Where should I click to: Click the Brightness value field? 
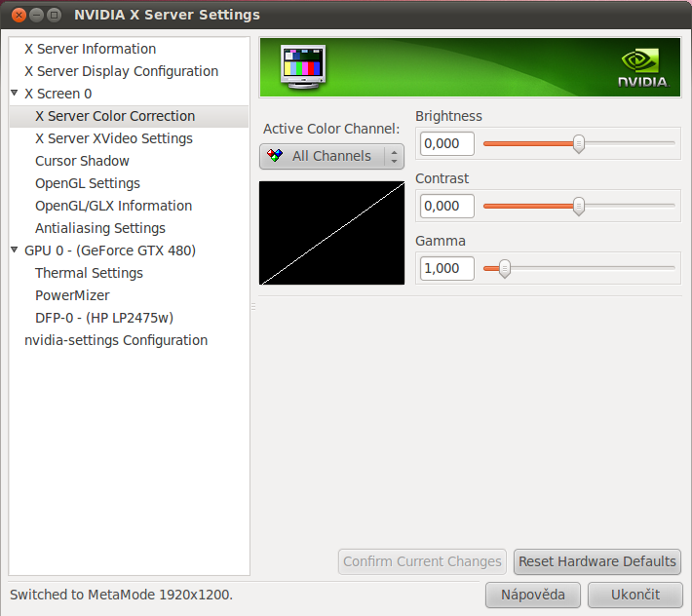[x=447, y=143]
